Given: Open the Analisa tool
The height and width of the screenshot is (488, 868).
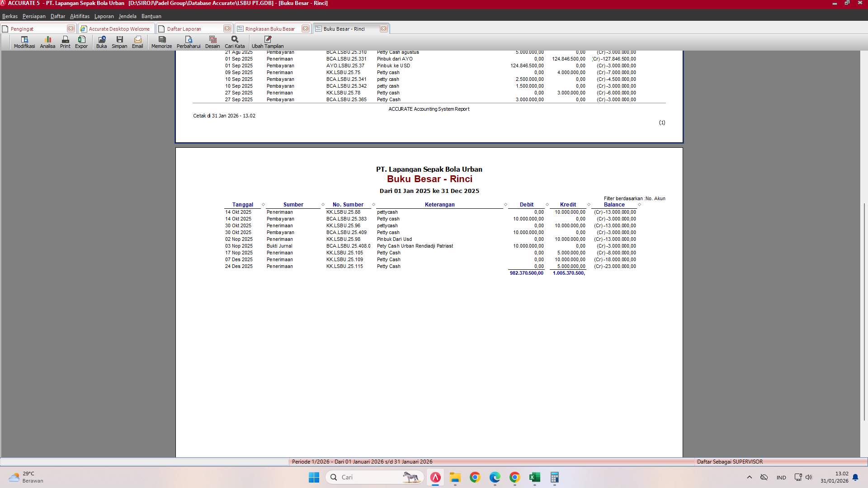Looking at the screenshot, I should tap(47, 42).
